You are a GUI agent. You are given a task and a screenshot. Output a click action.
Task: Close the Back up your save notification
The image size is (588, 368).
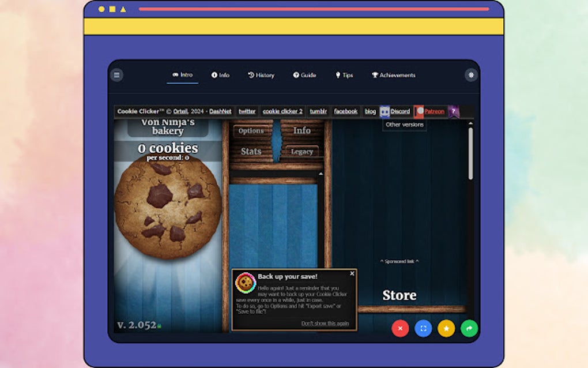click(x=352, y=273)
